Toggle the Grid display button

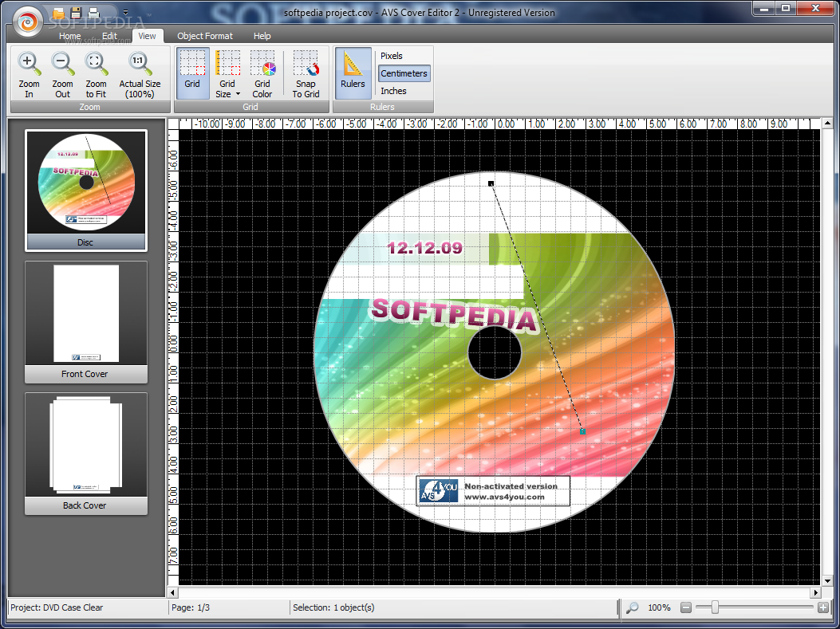tap(192, 73)
